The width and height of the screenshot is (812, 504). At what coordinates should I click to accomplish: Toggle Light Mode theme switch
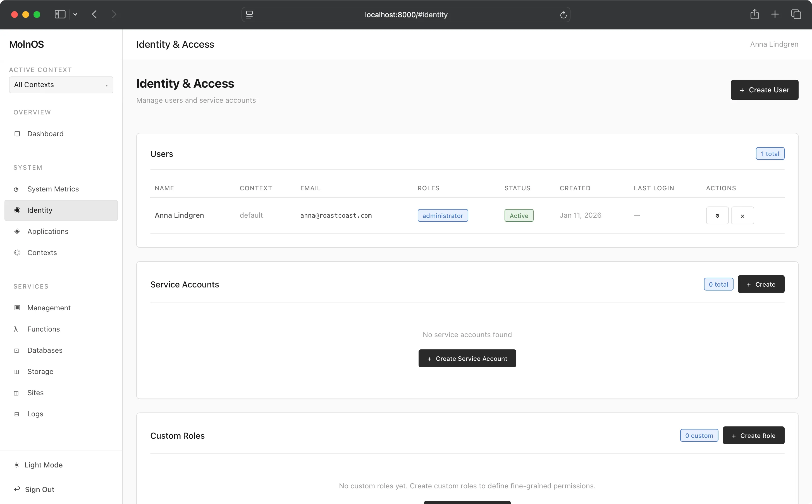(38, 465)
